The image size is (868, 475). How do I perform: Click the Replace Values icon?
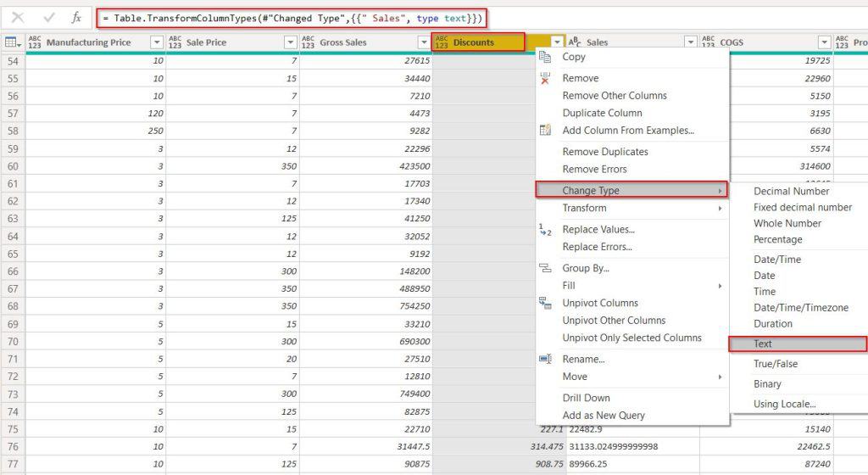pos(545,229)
